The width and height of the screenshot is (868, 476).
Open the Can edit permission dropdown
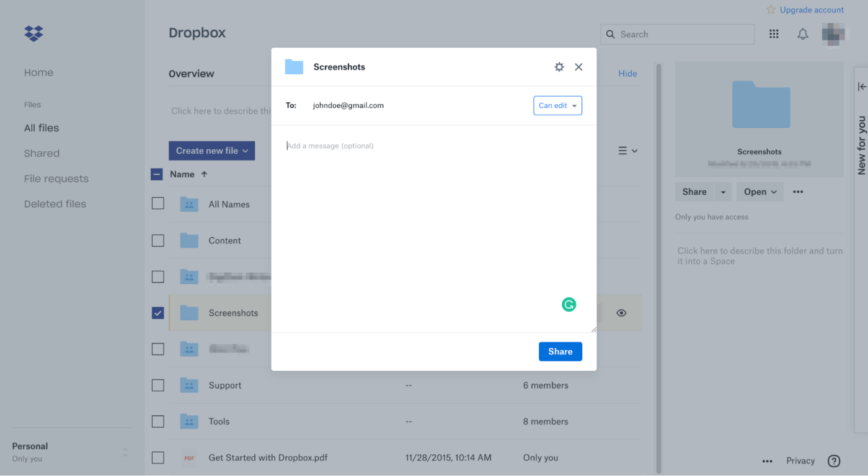pyautogui.click(x=557, y=105)
